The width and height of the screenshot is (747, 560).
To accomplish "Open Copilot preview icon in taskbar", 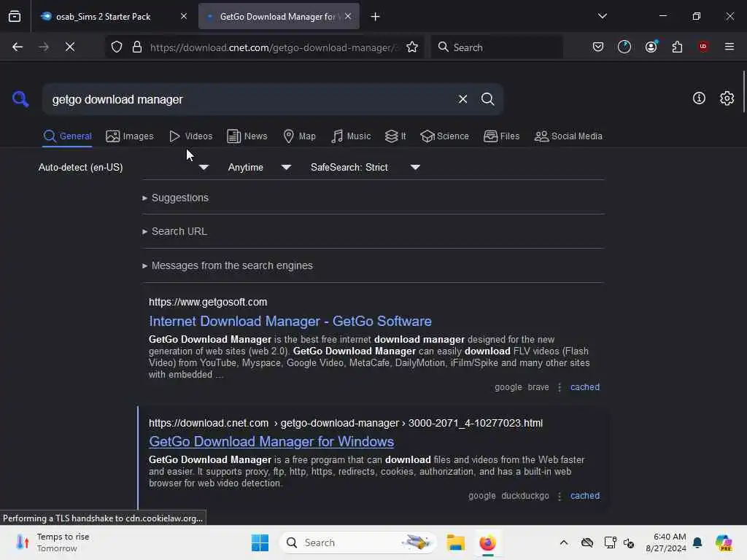I will [x=724, y=542].
